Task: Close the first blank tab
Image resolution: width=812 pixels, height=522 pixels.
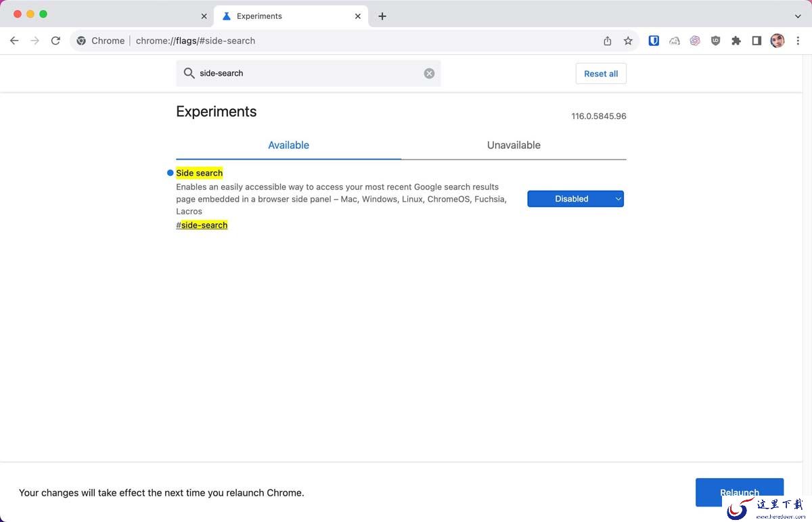Action: pos(204,16)
